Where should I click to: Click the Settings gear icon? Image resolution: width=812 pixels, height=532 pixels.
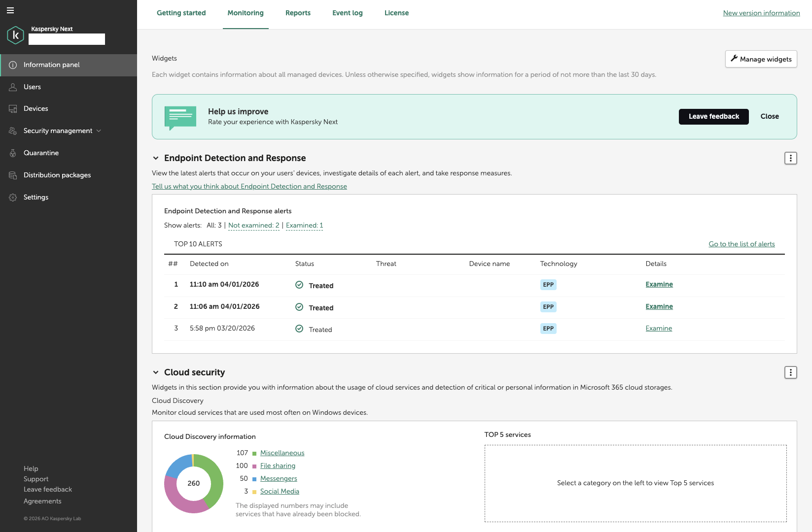(x=13, y=198)
